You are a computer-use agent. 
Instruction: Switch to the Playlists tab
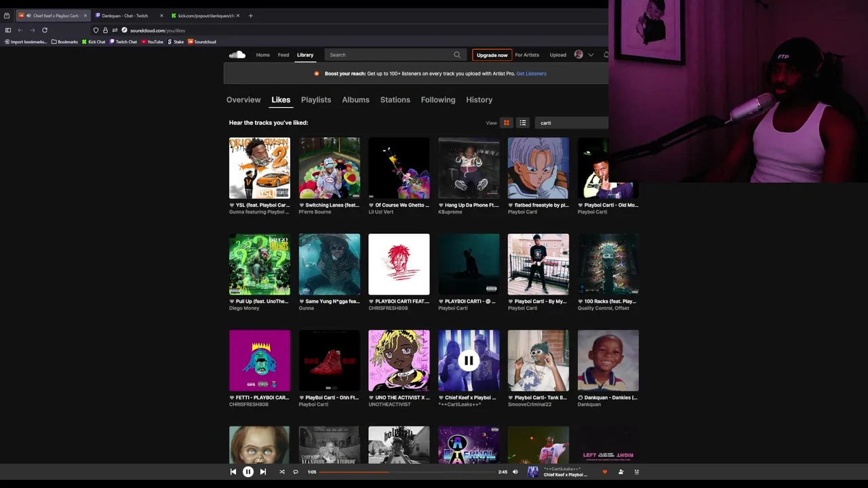click(316, 100)
